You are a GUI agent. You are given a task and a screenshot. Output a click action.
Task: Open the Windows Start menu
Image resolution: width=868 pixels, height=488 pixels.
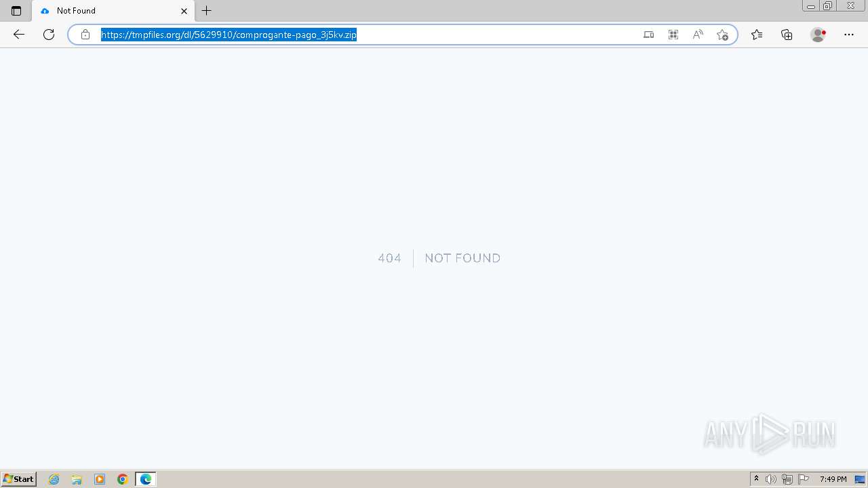coord(19,479)
